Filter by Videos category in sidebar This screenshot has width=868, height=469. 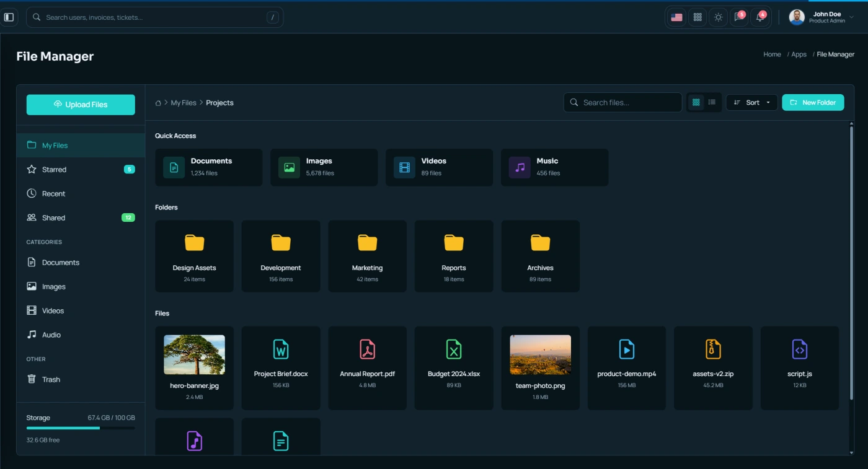(x=81, y=311)
